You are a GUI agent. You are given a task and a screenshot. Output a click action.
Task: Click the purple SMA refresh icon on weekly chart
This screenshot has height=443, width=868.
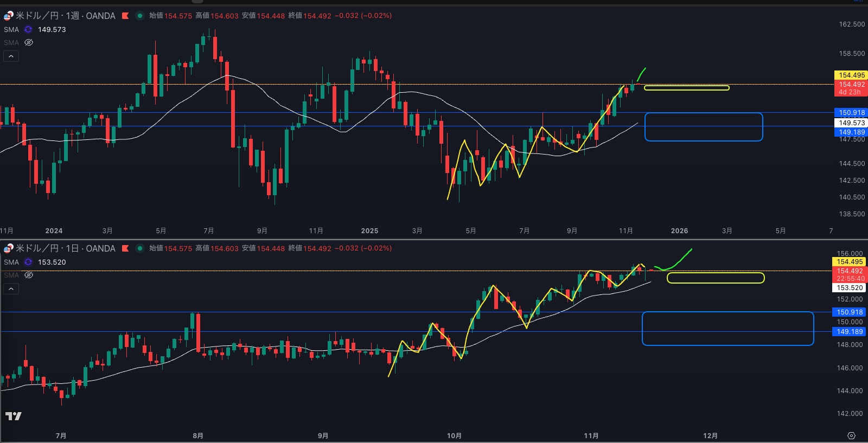(x=28, y=29)
